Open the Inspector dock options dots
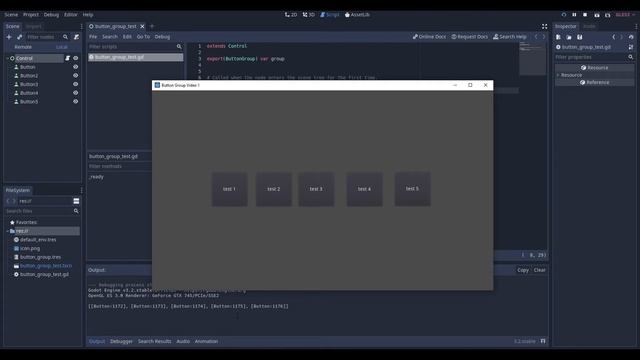 pos(636,27)
